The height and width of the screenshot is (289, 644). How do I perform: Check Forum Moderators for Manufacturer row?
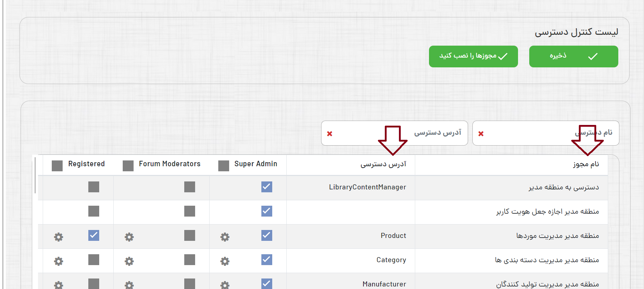190,284
